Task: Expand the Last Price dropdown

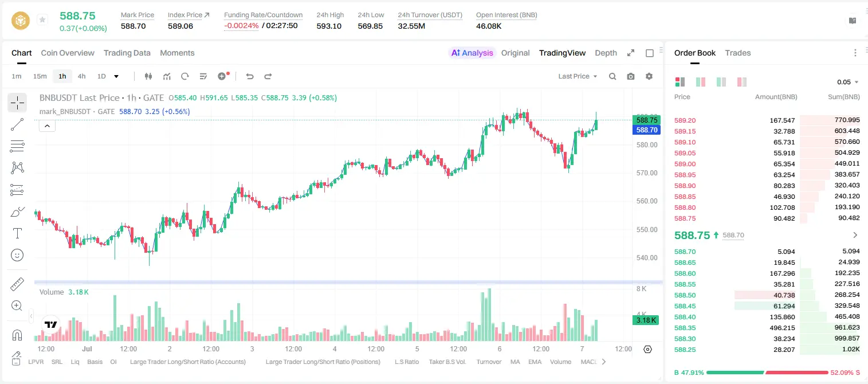Action: [578, 76]
